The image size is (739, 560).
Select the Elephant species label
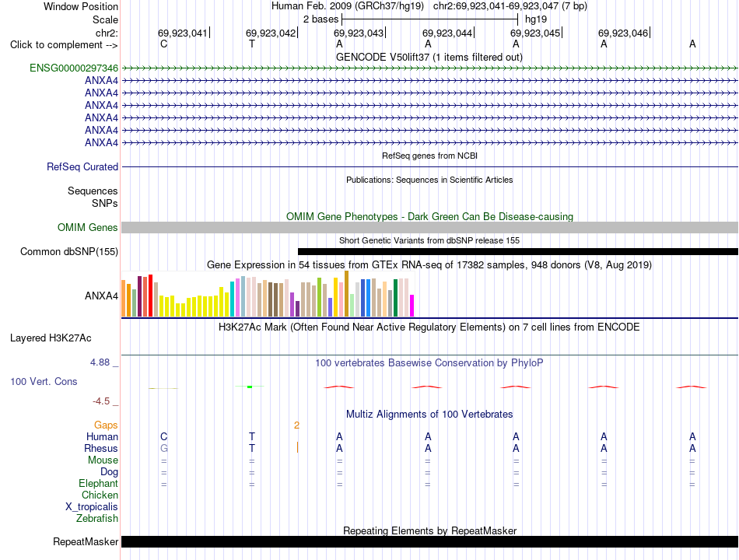(99, 484)
